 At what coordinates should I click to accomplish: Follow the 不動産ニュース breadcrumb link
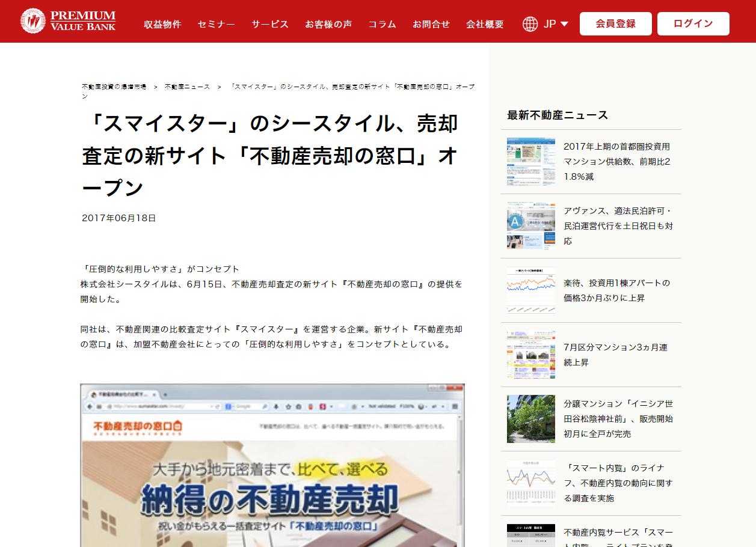pos(188,87)
